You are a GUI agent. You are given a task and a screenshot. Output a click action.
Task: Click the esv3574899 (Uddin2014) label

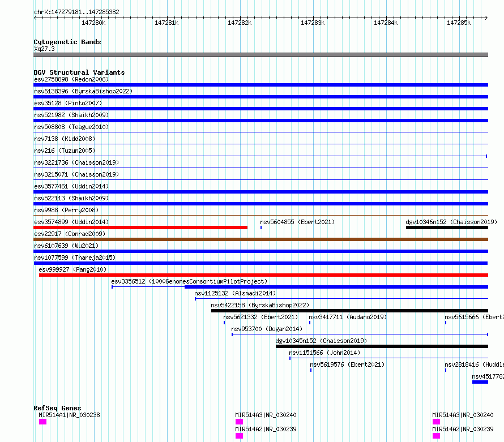pos(71,222)
